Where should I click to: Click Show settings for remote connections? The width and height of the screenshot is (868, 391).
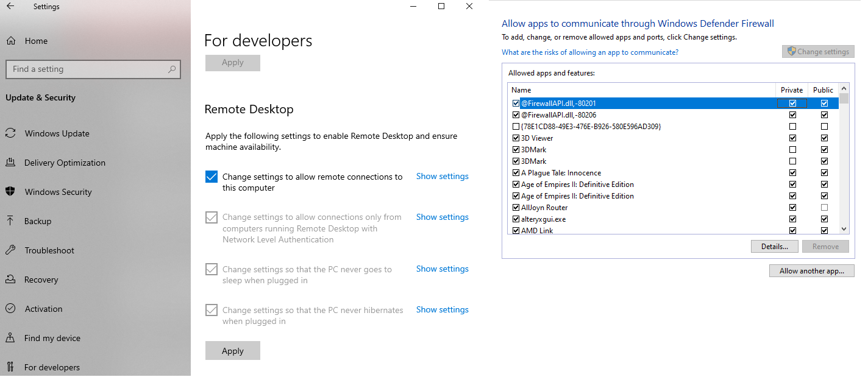[442, 176]
